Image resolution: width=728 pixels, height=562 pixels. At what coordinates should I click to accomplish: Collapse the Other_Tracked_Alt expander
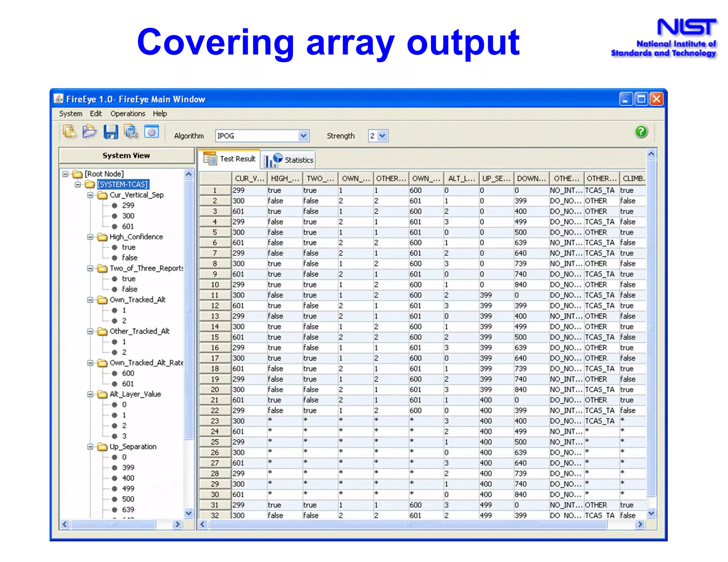click(x=90, y=331)
